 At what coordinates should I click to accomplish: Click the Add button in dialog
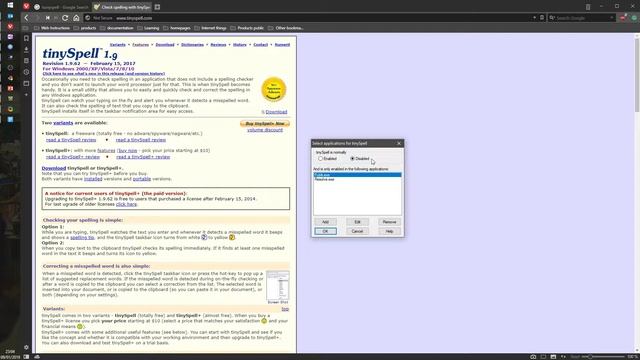pos(325,222)
